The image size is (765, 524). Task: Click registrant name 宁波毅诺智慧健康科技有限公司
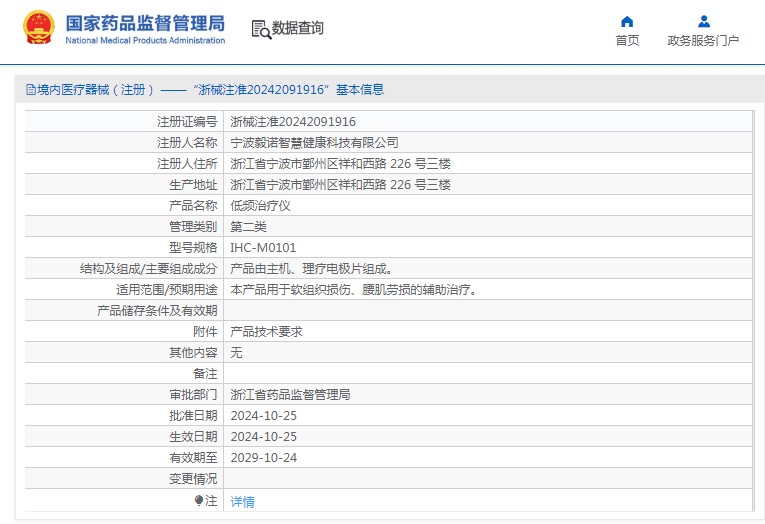click(314, 142)
